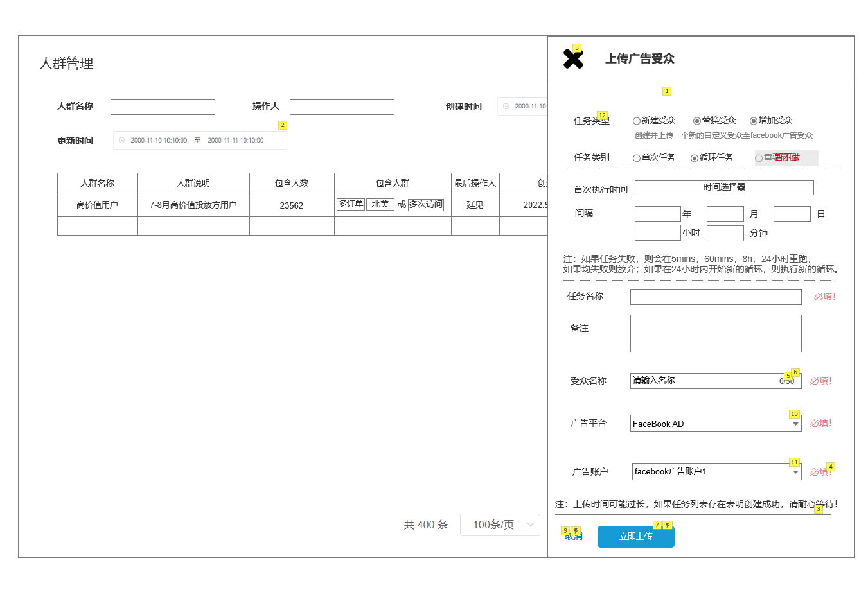868x590 pixels.
Task: Open the 100条/页 page size dropdown
Action: coord(500,525)
